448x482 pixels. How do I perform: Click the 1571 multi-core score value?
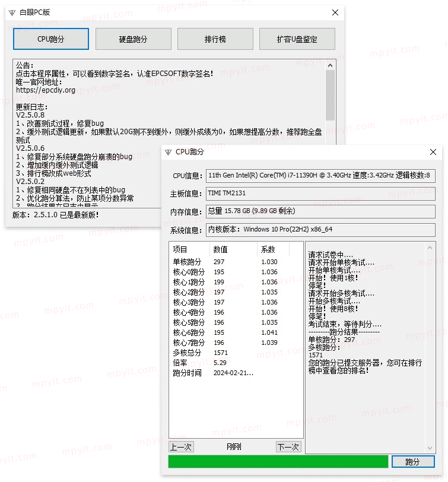click(221, 353)
